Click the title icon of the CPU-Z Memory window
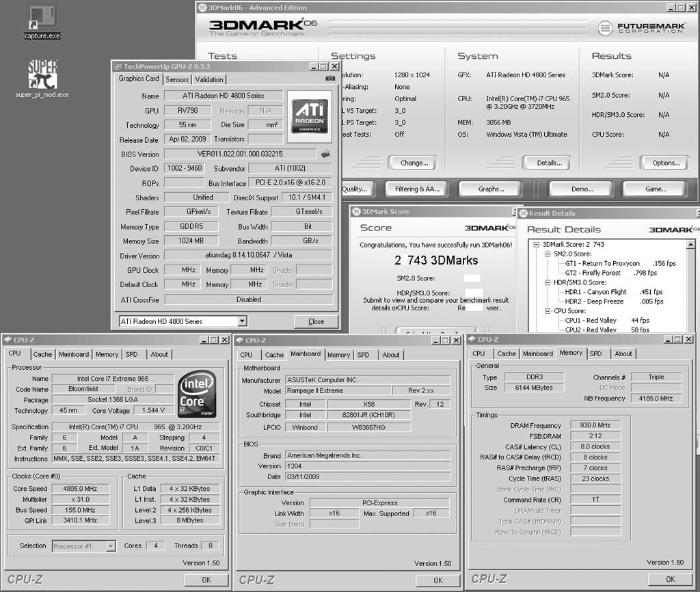Screen dimensions: 700x592 pos(472,339)
